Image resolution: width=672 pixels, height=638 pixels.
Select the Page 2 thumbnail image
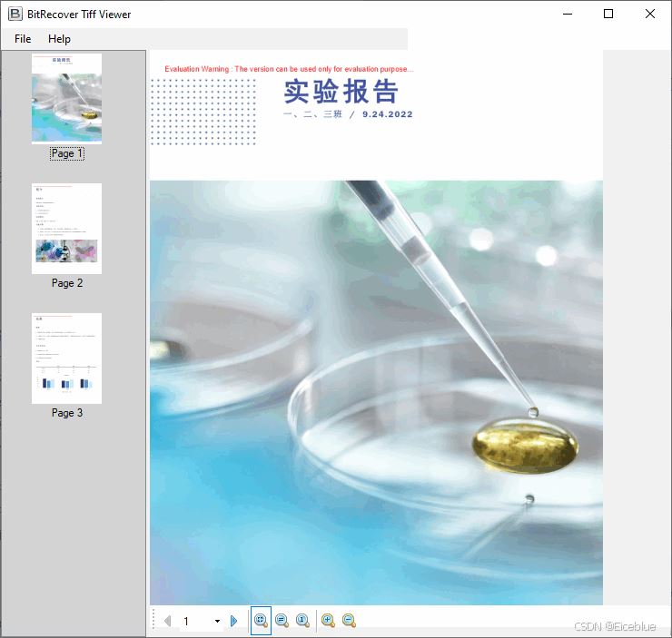pos(67,229)
